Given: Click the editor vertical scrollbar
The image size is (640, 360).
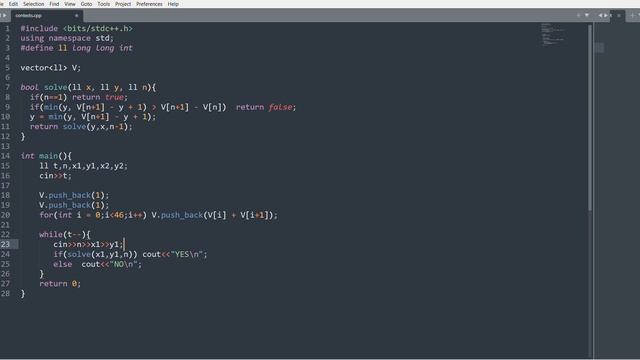Looking at the screenshot, I should click(590, 118).
